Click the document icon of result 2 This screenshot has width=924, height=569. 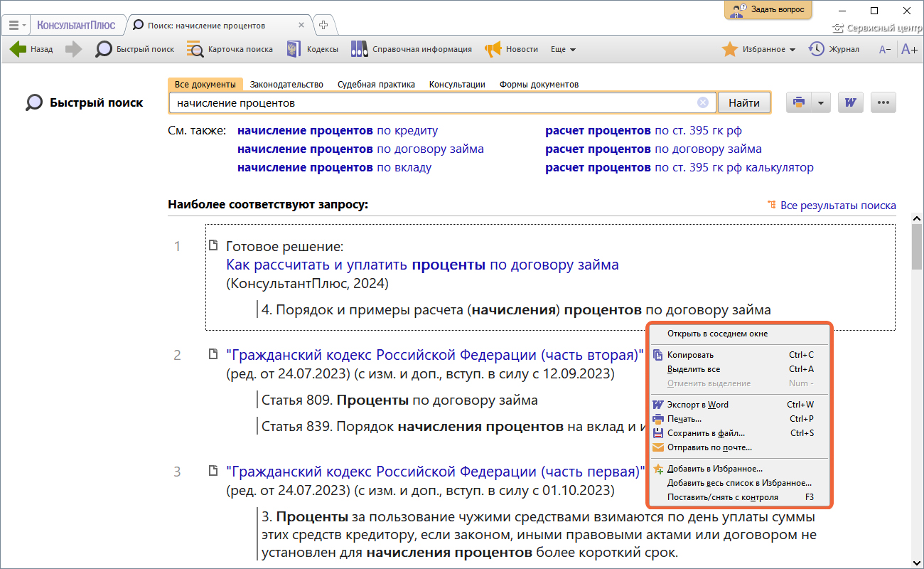click(x=213, y=354)
